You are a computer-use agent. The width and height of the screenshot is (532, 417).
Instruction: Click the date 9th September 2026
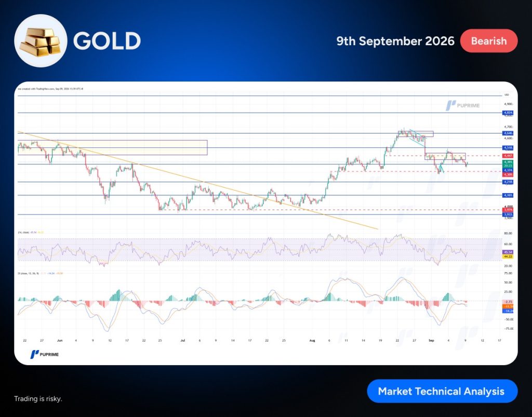pyautogui.click(x=395, y=41)
